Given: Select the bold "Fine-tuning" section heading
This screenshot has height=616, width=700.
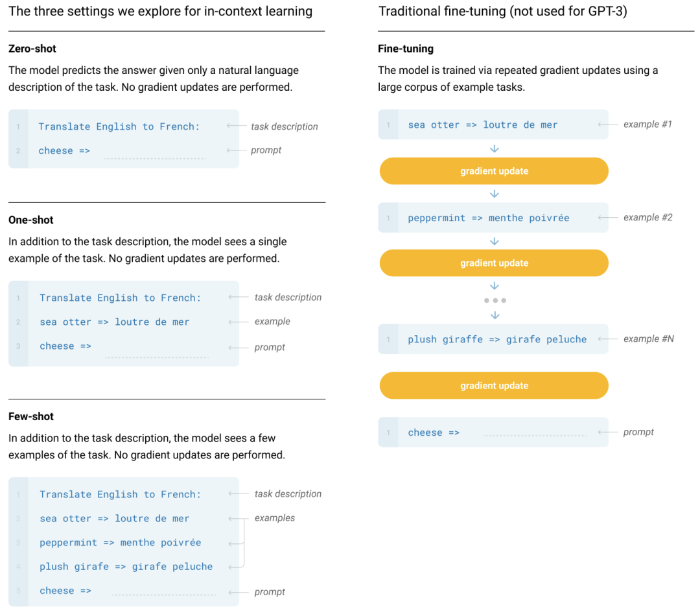Looking at the screenshot, I should pyautogui.click(x=406, y=49).
